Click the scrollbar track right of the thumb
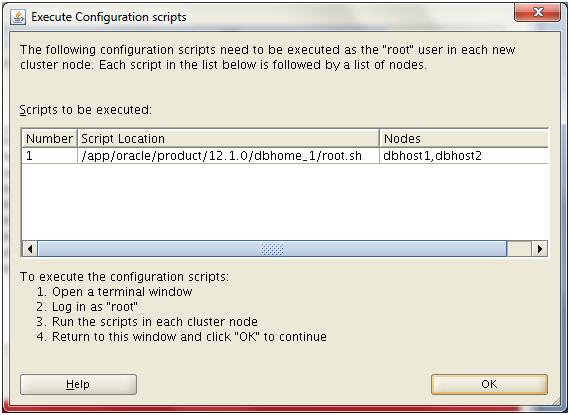 [519, 249]
